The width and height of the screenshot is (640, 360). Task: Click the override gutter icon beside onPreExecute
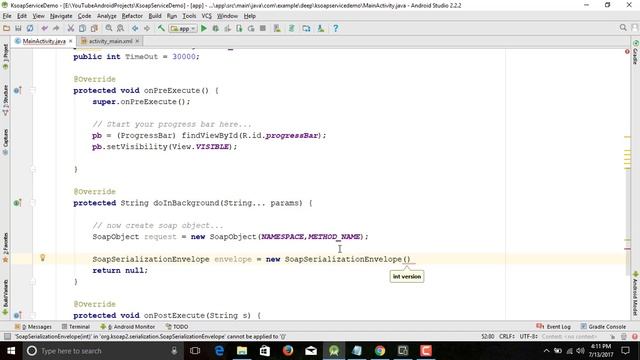click(x=17, y=90)
